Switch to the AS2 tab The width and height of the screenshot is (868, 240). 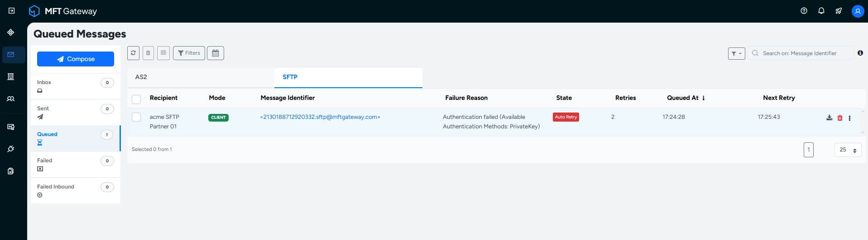(201, 77)
